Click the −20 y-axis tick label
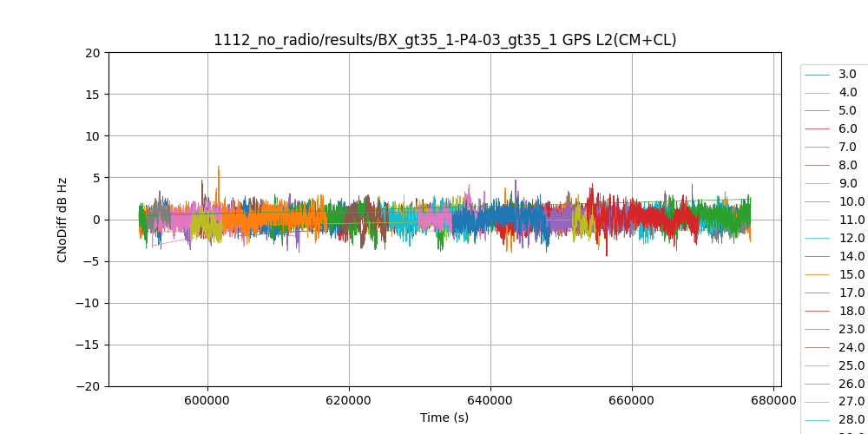The width and height of the screenshot is (868, 434). 88,386
